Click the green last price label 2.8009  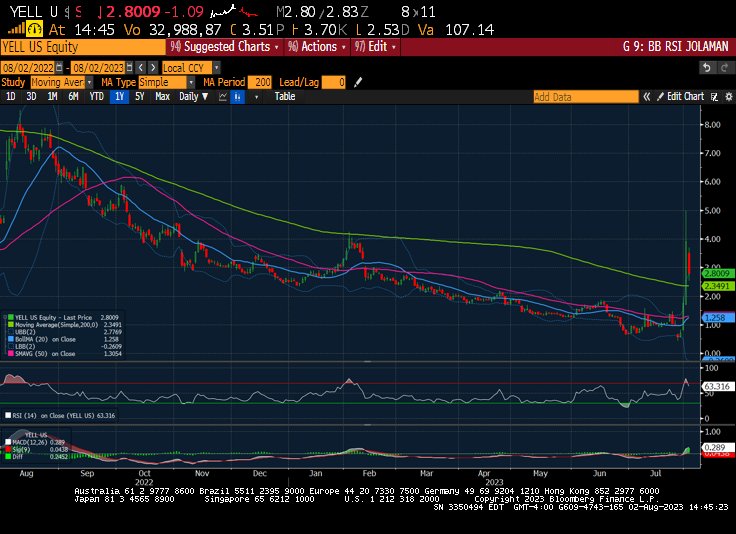[718, 273]
